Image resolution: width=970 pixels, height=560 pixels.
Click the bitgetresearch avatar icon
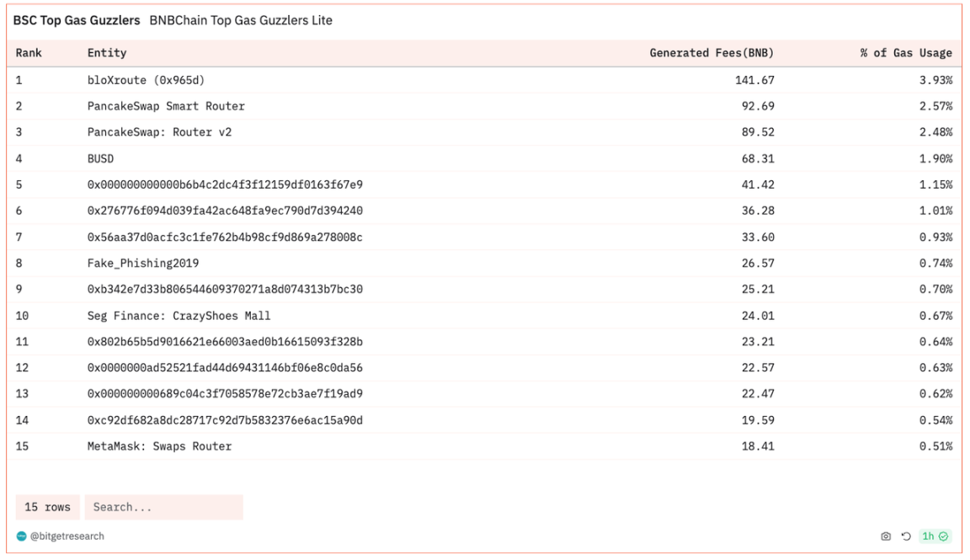point(21,536)
